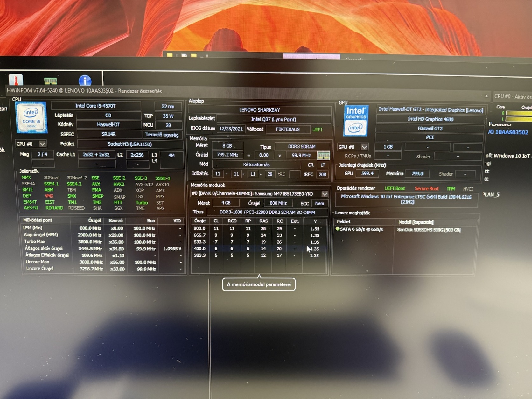
Task: Click the green status dot of the SATA drive
Action: point(338,229)
